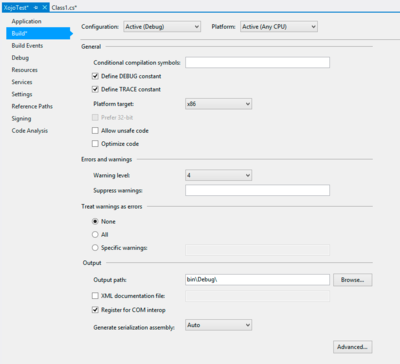
Task: Open the Settings page
Action: [22, 94]
